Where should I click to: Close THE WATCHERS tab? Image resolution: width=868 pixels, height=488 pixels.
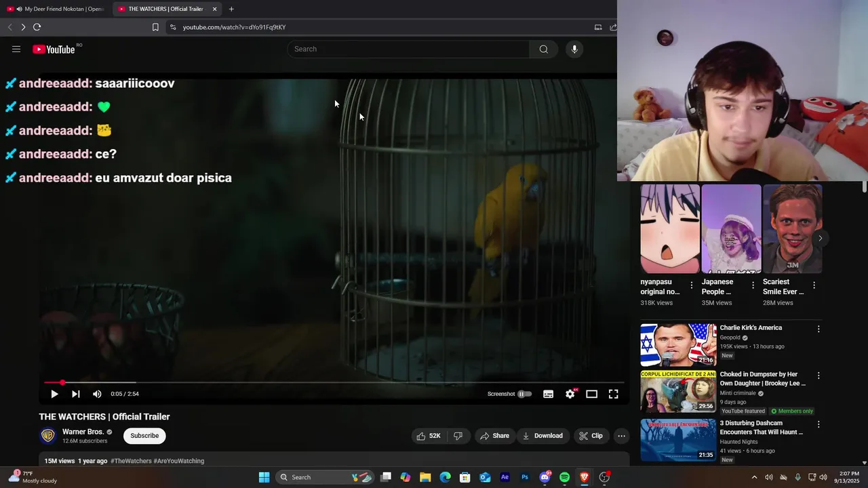point(214,9)
